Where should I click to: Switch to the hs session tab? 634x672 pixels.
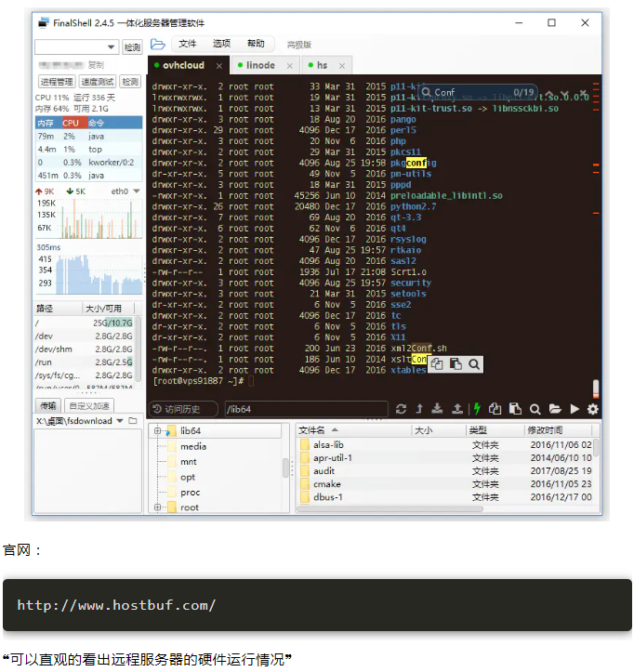point(322,66)
